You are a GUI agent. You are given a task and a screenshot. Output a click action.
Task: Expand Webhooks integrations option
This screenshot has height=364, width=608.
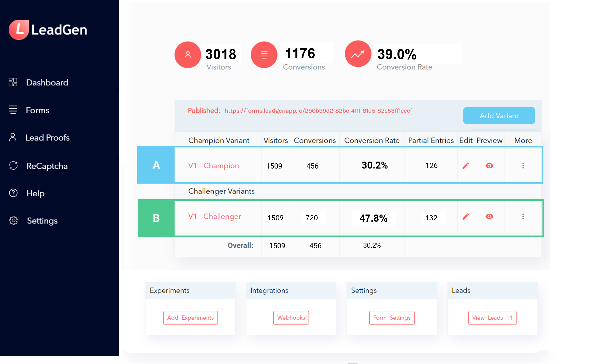(x=291, y=318)
